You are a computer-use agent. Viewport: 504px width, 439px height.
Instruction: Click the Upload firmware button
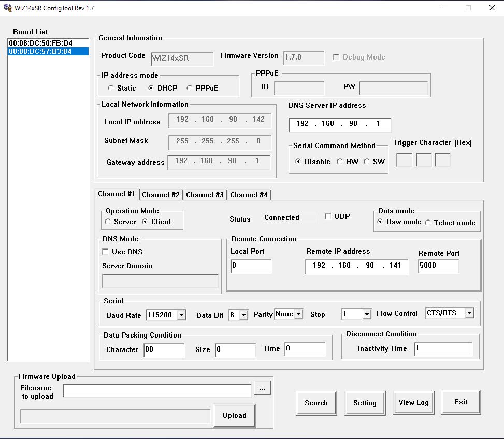tap(235, 416)
